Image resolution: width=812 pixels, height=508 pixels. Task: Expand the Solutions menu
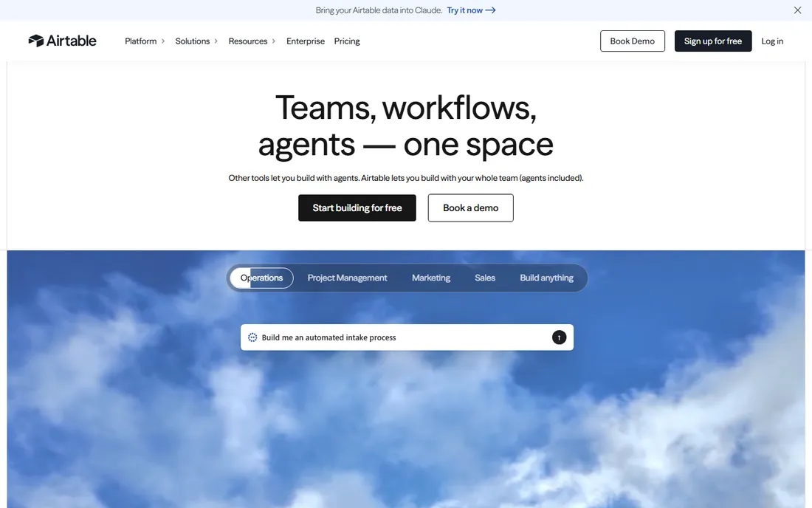196,41
